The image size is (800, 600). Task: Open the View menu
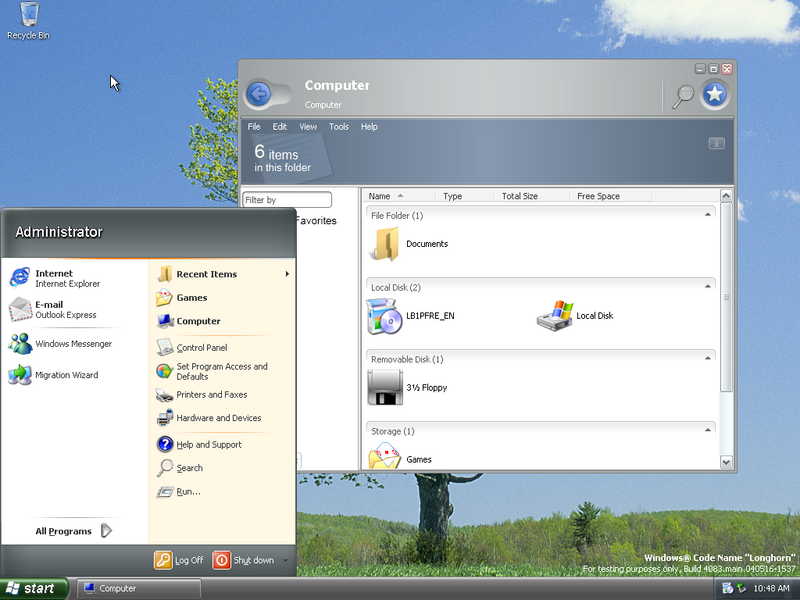point(308,127)
